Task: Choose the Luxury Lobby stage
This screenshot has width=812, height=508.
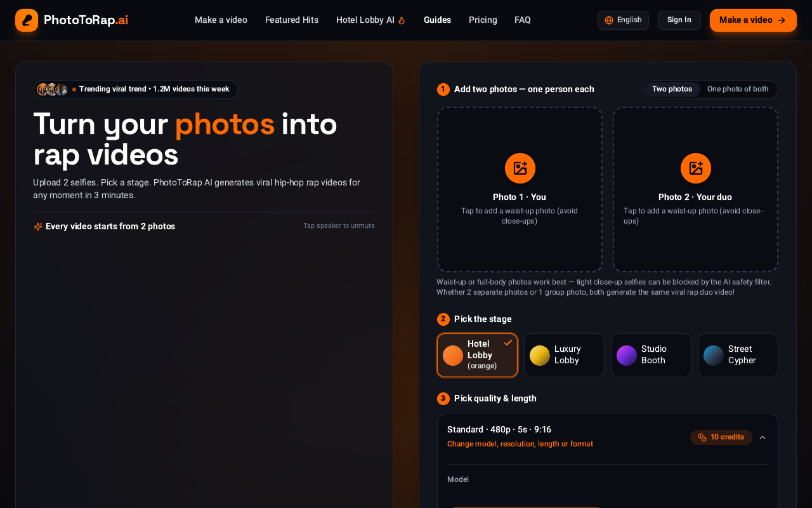Action: [x=564, y=356]
